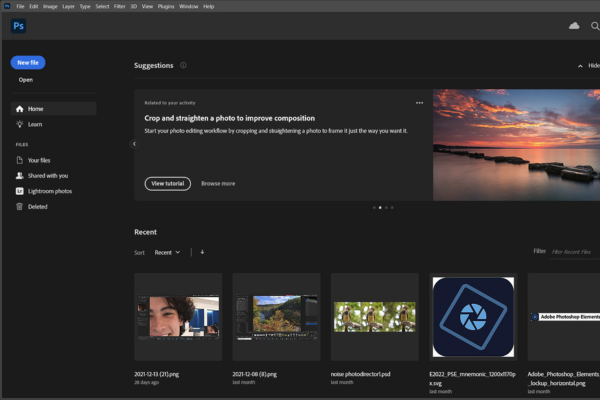This screenshot has width=600, height=400.
Task: Select the fourth carousel pagination dot
Action: (392, 207)
